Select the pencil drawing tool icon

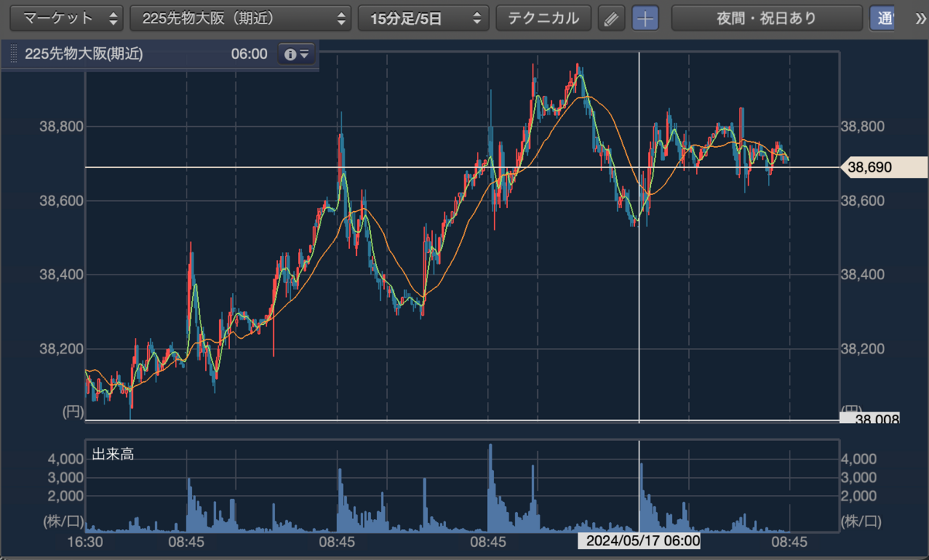611,19
